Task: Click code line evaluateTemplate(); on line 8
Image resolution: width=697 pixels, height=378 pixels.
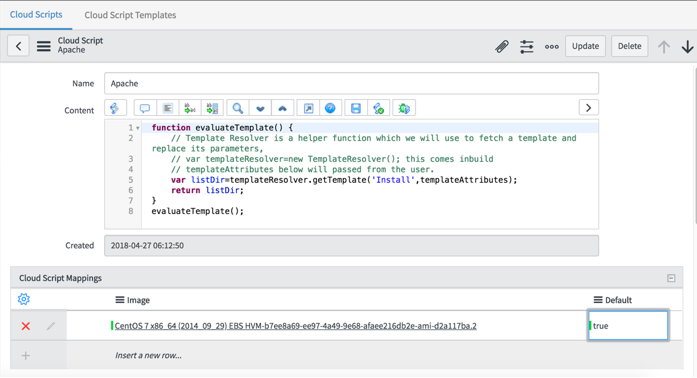Action: pos(198,211)
